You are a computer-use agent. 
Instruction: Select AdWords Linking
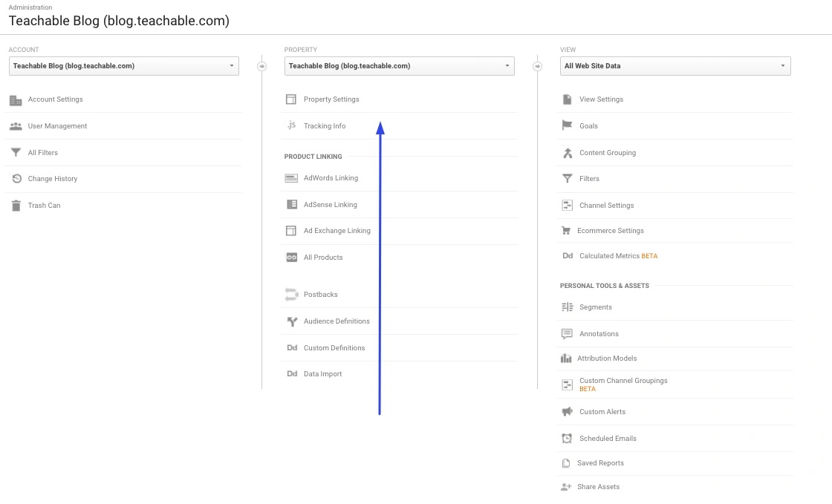click(331, 177)
